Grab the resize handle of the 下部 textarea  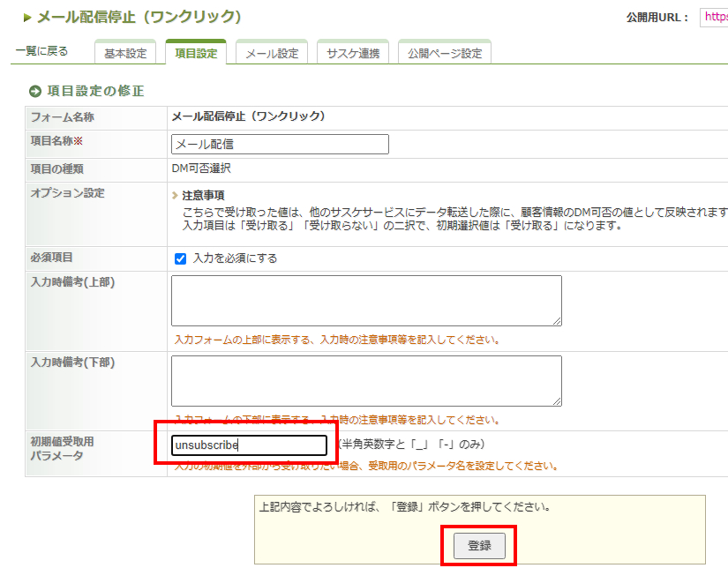[x=557, y=401]
